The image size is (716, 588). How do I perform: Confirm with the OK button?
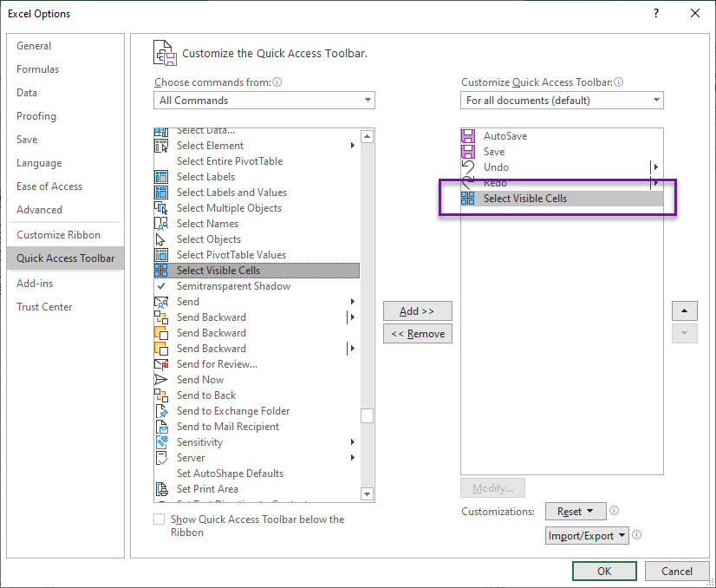pos(604,572)
